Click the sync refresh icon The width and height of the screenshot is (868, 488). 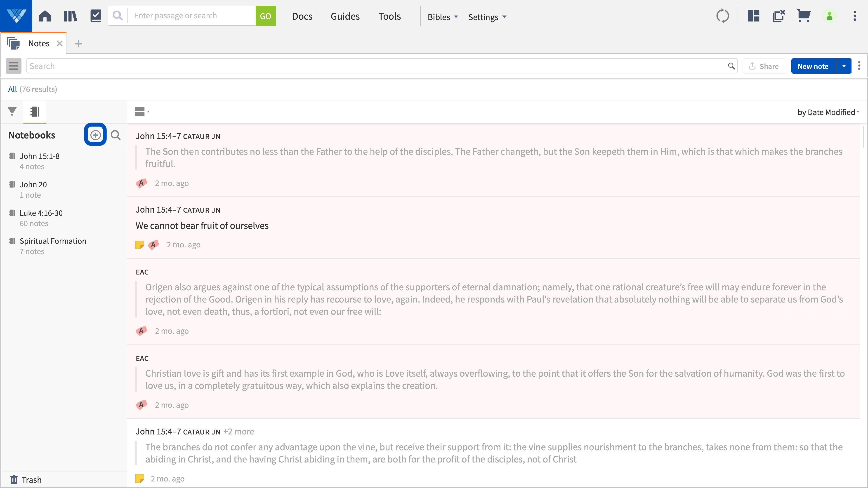(x=722, y=16)
